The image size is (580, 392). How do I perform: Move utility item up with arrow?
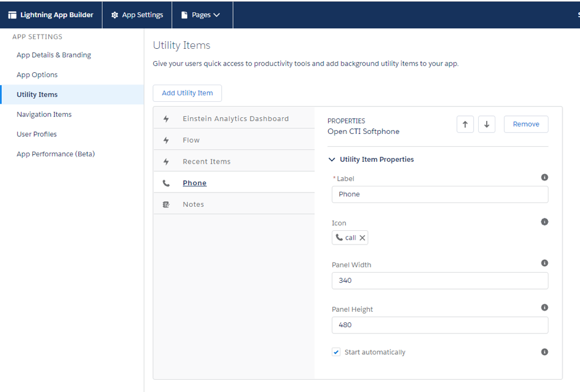click(x=465, y=124)
